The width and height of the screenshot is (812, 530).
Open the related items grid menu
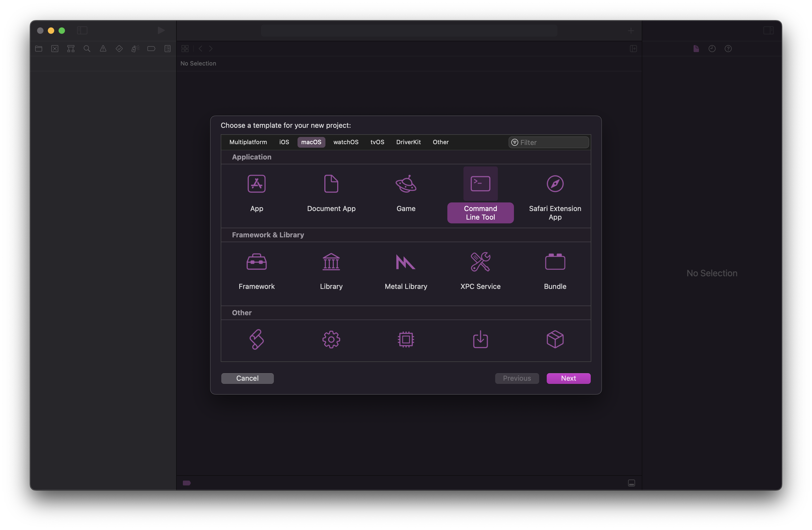185,48
